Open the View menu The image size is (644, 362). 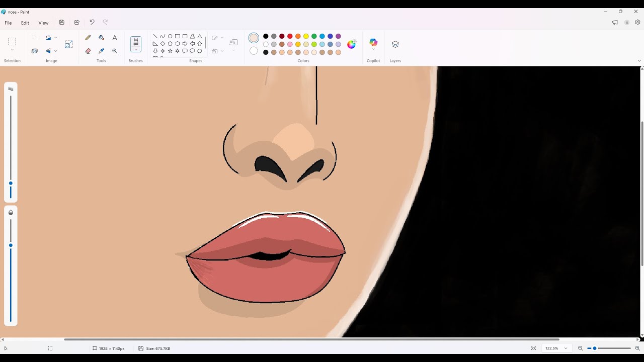44,23
